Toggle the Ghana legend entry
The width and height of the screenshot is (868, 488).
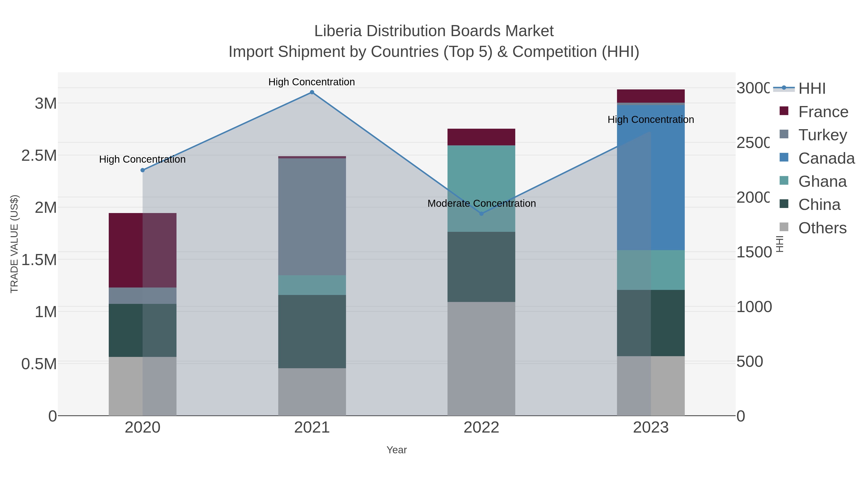[813, 181]
